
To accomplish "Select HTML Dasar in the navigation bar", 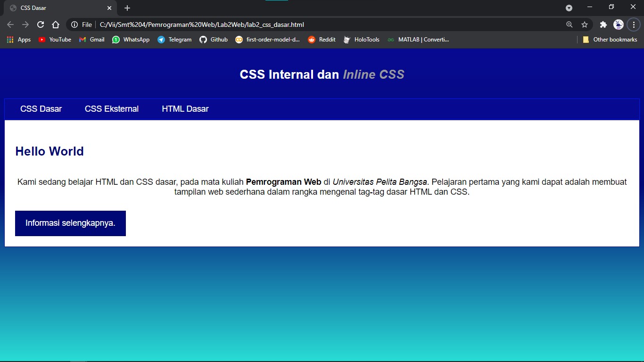I will (x=185, y=109).
